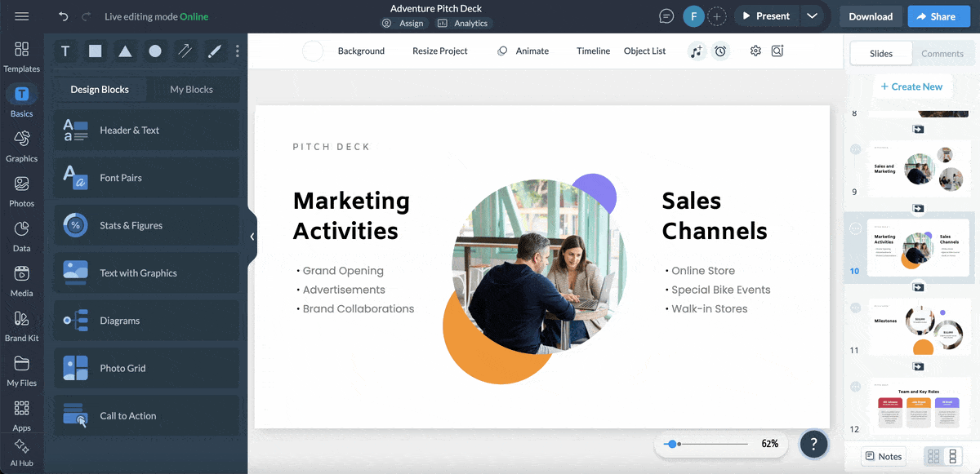The height and width of the screenshot is (474, 980).
Task: Select the arrow line tool
Action: click(185, 51)
